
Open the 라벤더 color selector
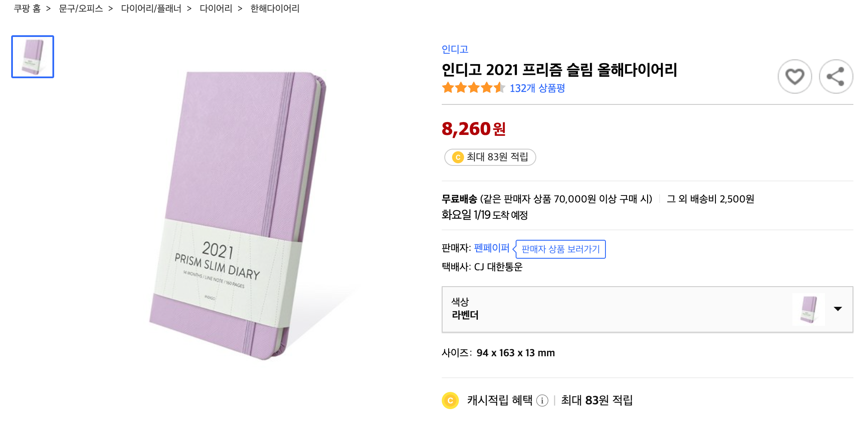(647, 309)
